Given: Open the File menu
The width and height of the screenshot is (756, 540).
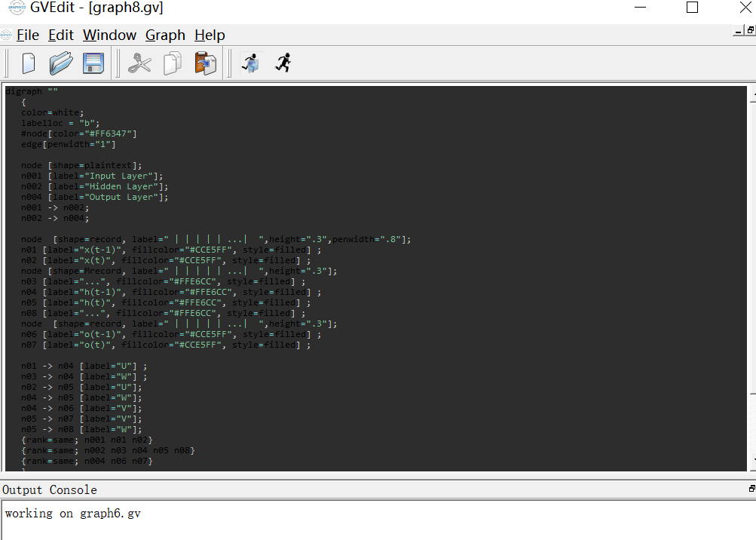Looking at the screenshot, I should (x=27, y=35).
